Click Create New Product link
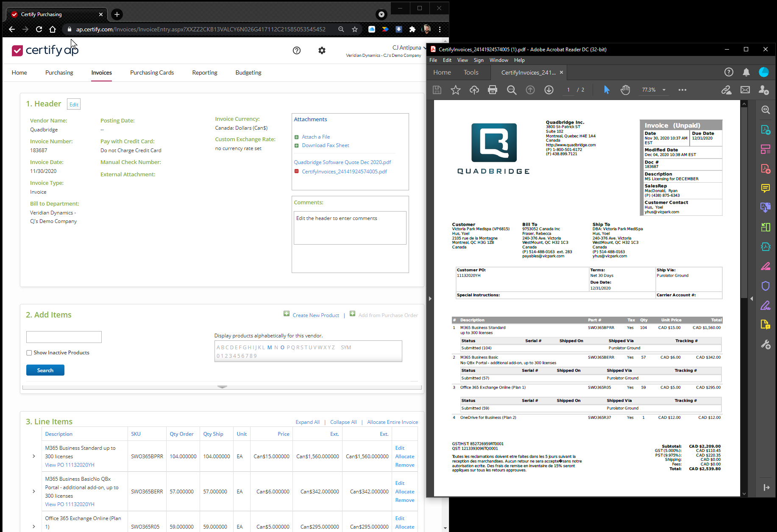This screenshot has height=532, width=777. (x=316, y=315)
